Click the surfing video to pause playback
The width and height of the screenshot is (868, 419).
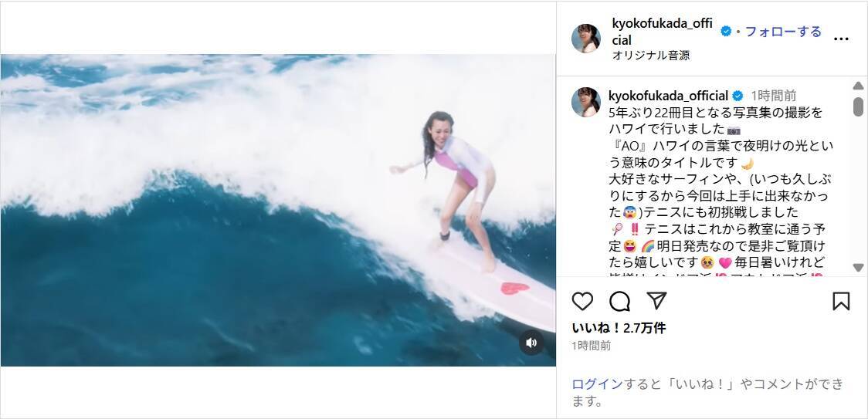click(278, 211)
